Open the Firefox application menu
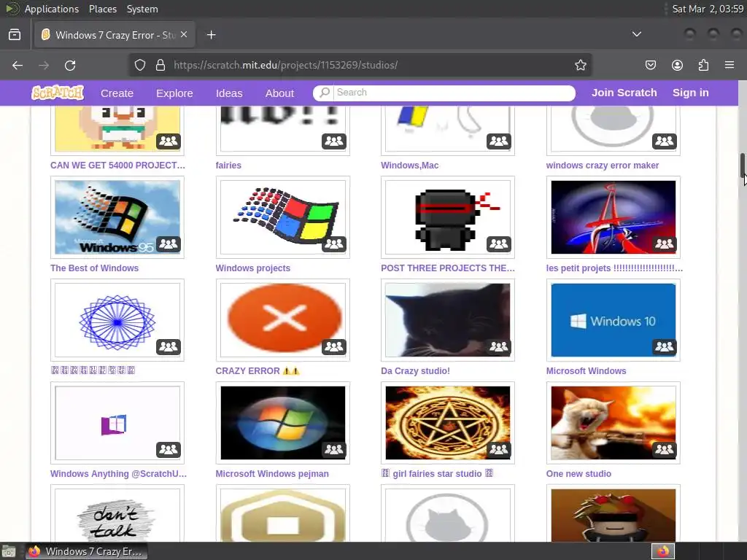The width and height of the screenshot is (747, 560). point(729,65)
